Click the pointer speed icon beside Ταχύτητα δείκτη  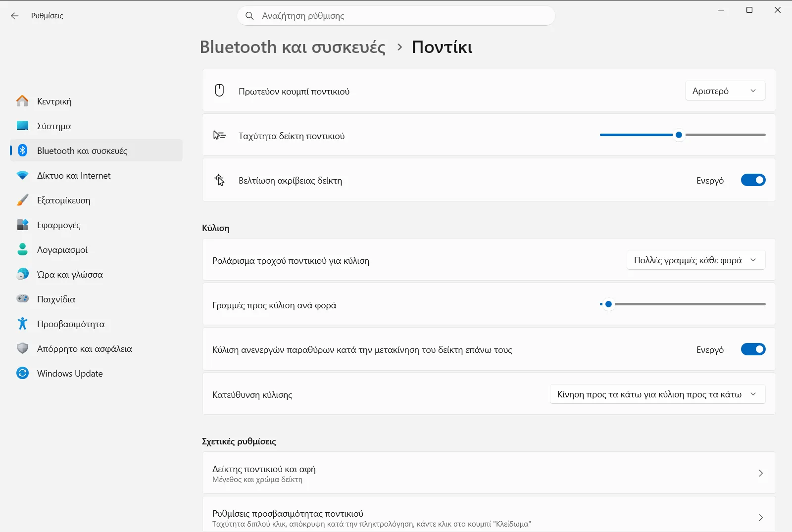tap(219, 135)
